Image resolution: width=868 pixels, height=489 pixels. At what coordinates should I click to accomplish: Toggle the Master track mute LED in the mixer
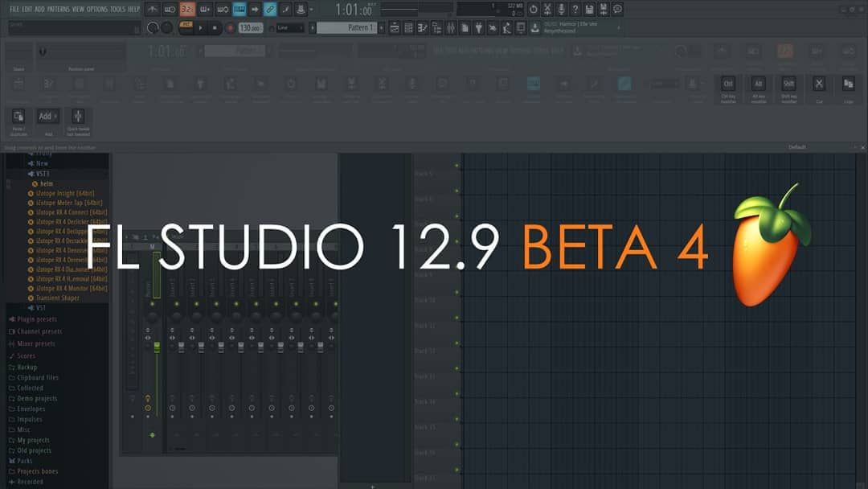152,304
